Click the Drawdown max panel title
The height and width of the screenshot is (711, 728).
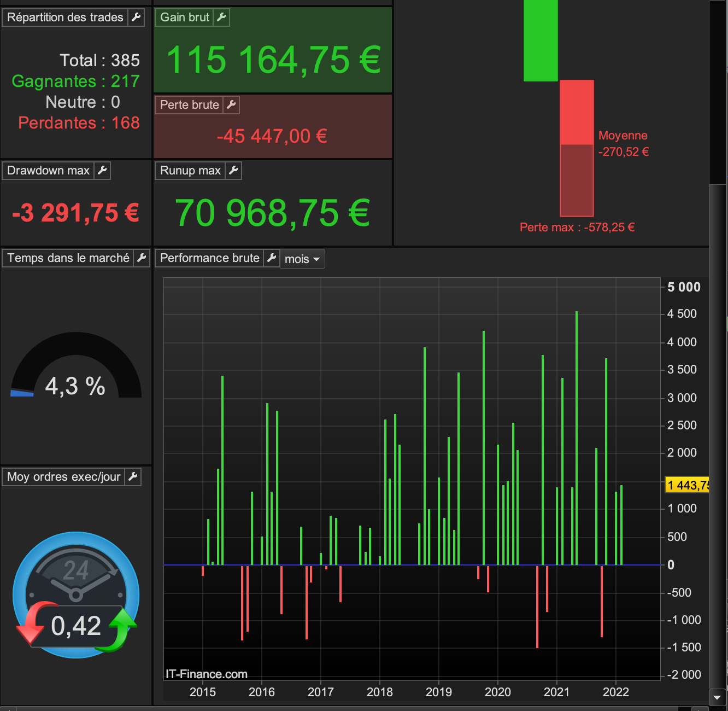tap(48, 171)
